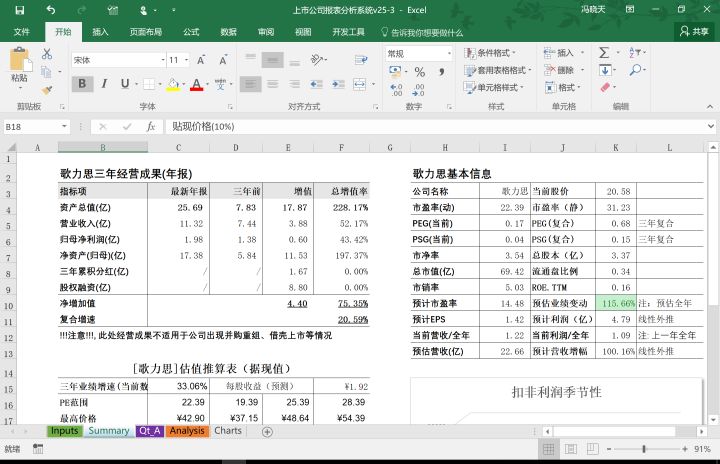Screen dimensions: 720x464
Task: Decrease decimal places
Action: point(418,90)
